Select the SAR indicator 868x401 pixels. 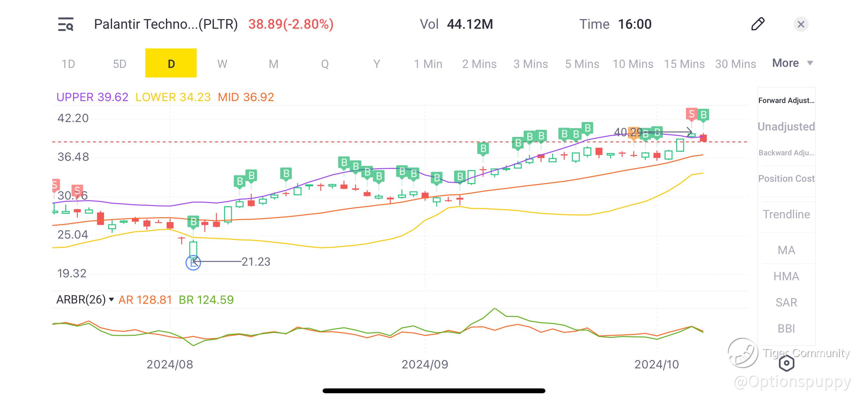pos(786,302)
